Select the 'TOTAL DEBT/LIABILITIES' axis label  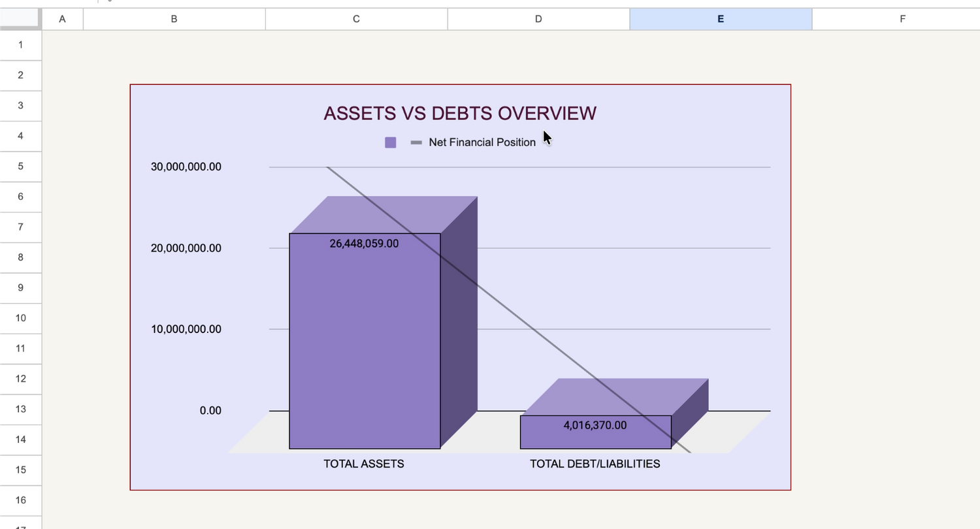[595, 464]
